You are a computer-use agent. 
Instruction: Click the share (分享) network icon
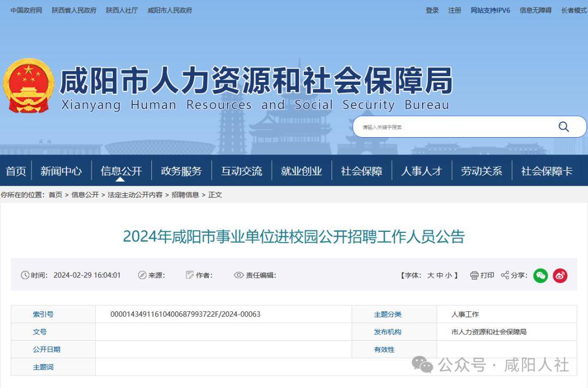coord(505,275)
